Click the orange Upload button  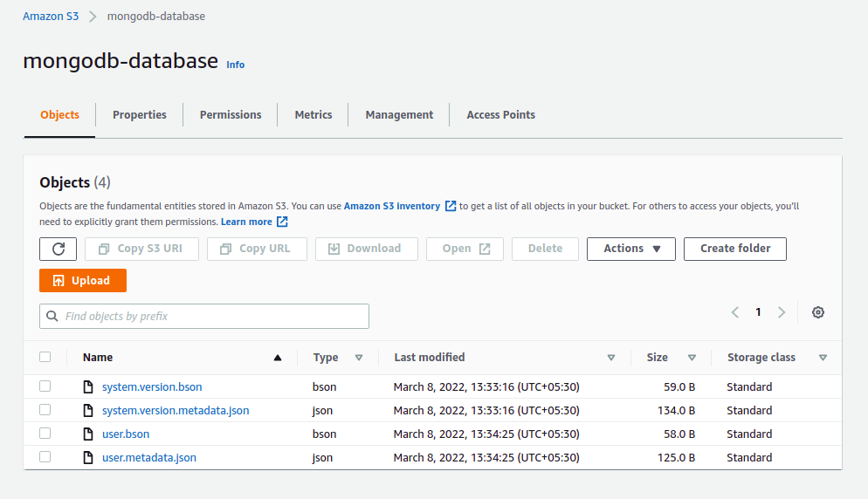coord(83,281)
